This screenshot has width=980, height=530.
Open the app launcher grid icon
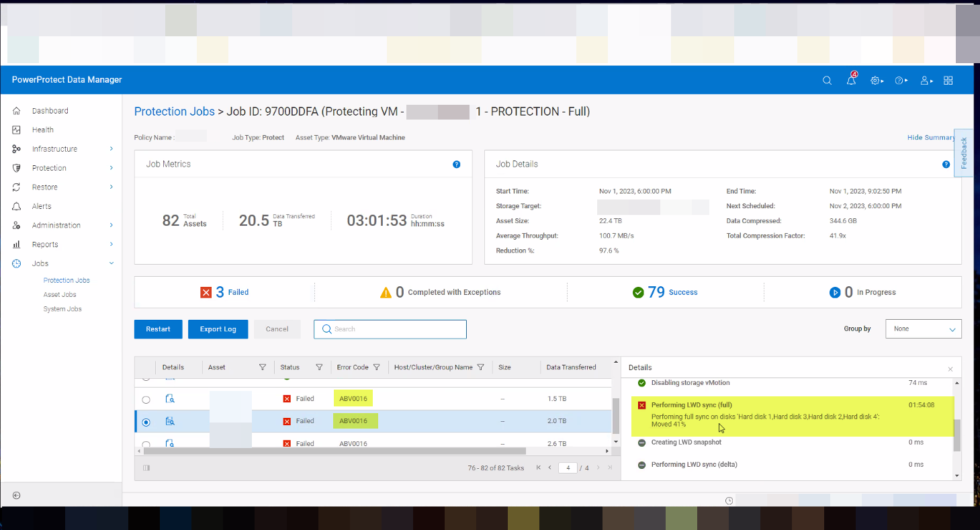click(948, 80)
